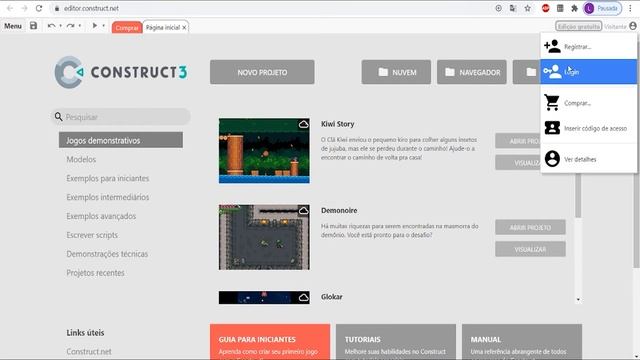
Task: Select Demonstrações técnicas category
Action: pos(107,254)
